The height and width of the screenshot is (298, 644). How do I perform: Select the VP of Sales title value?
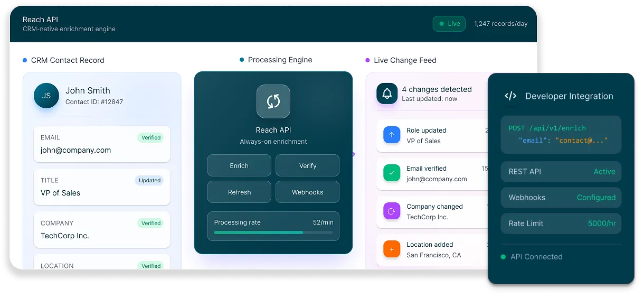[x=61, y=193]
